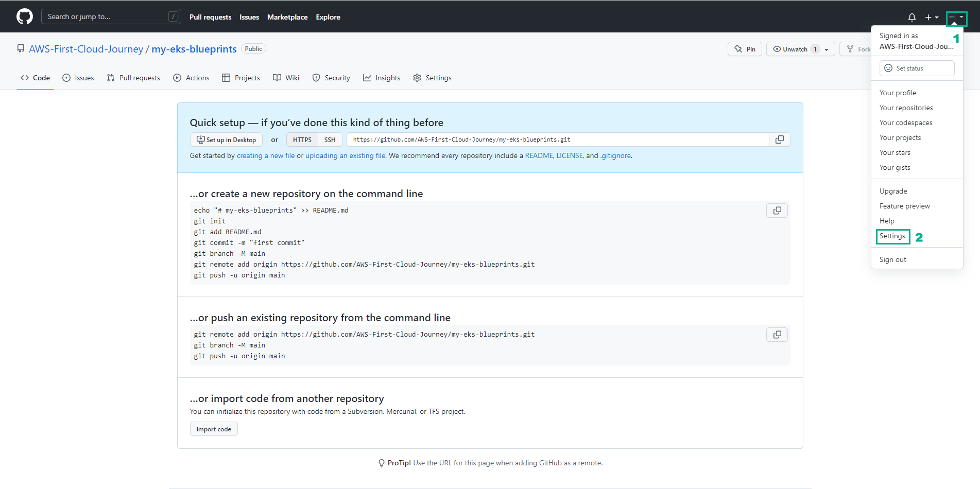The width and height of the screenshot is (980, 489).
Task: Open the LICENSE link
Action: (569, 155)
